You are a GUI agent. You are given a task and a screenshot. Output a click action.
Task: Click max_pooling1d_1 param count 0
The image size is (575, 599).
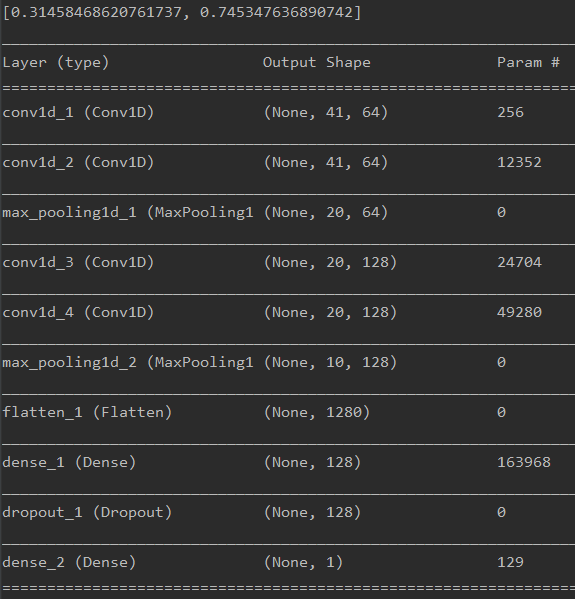coord(501,212)
